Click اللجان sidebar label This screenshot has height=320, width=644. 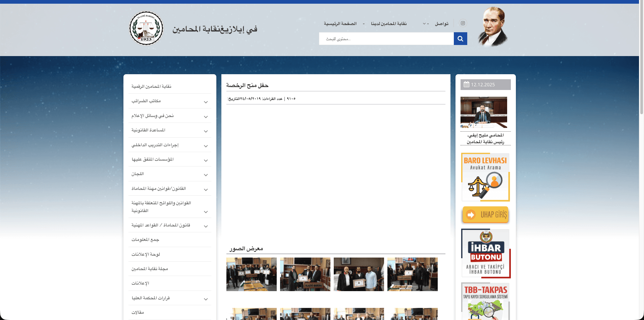coord(138,174)
